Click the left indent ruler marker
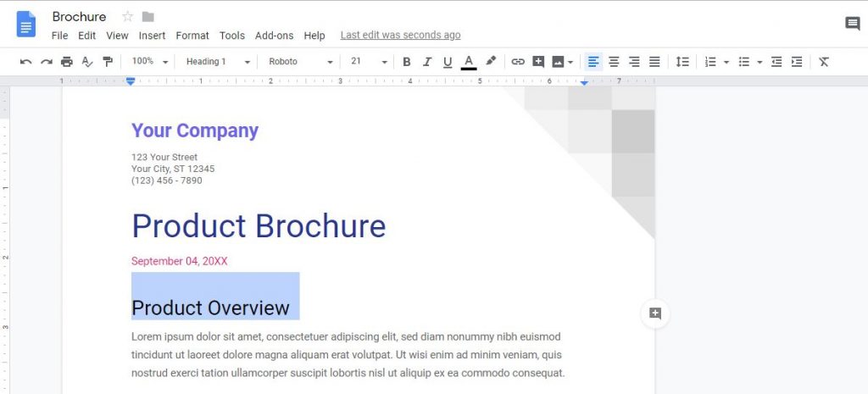868x394 pixels. tap(130, 82)
